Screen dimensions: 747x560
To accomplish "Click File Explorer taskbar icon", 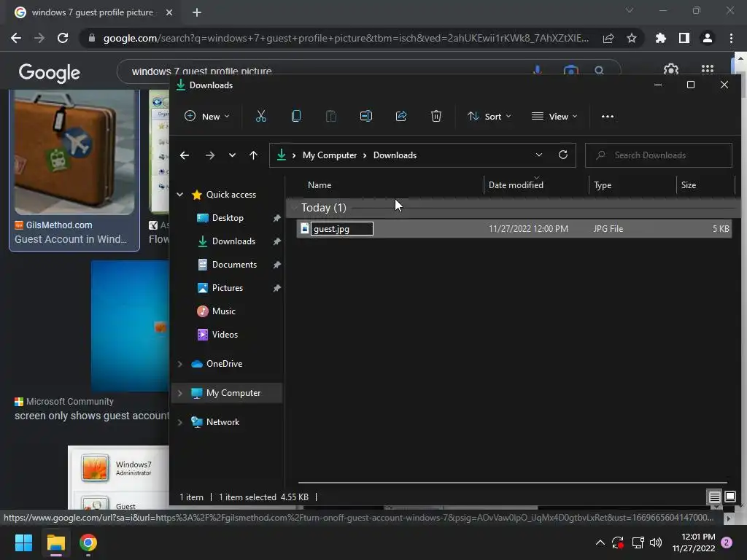I will (x=55, y=542).
